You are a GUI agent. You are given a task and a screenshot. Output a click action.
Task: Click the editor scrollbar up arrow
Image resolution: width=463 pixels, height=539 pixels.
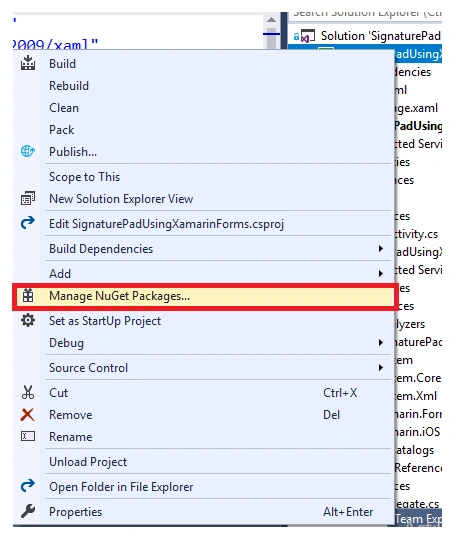click(272, 20)
